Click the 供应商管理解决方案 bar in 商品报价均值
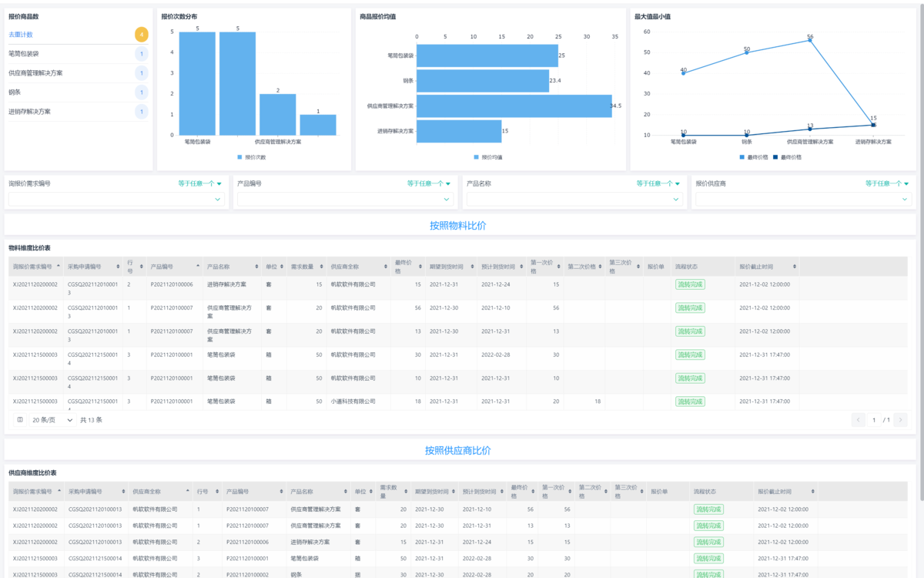 pyautogui.click(x=514, y=106)
